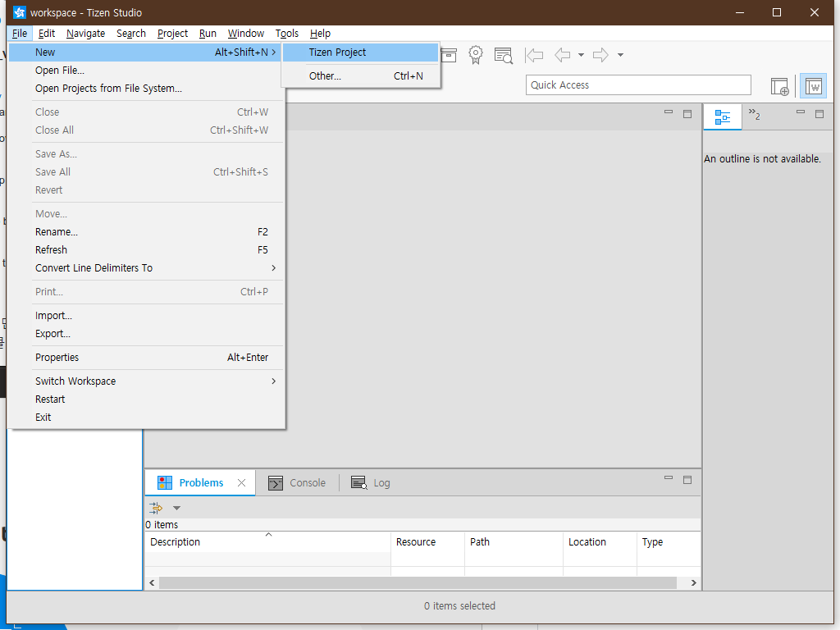Screen dimensions: 840x630
Task: Open Properties from File menu
Action: click(x=146, y=358)
